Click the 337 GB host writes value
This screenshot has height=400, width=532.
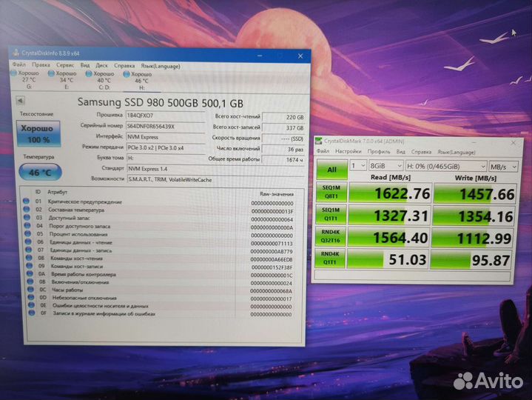click(x=283, y=128)
